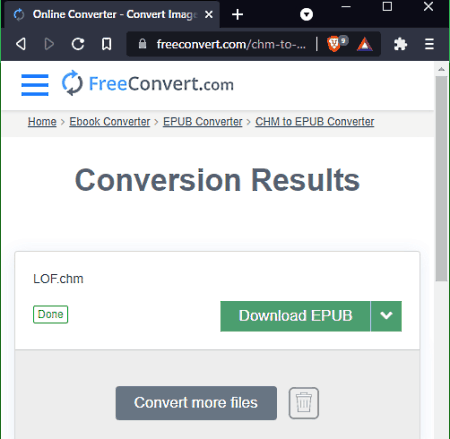450x439 pixels.
Task: Click the Download EPUB button
Action: 295,316
